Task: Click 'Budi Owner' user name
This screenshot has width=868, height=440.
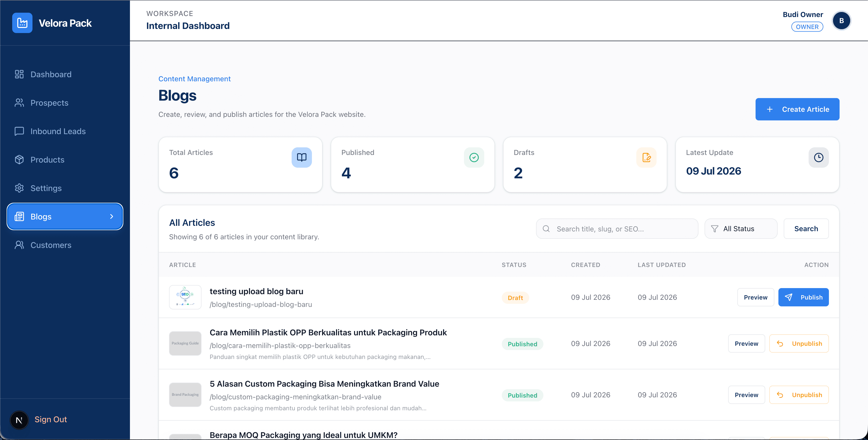Action: [x=803, y=14]
